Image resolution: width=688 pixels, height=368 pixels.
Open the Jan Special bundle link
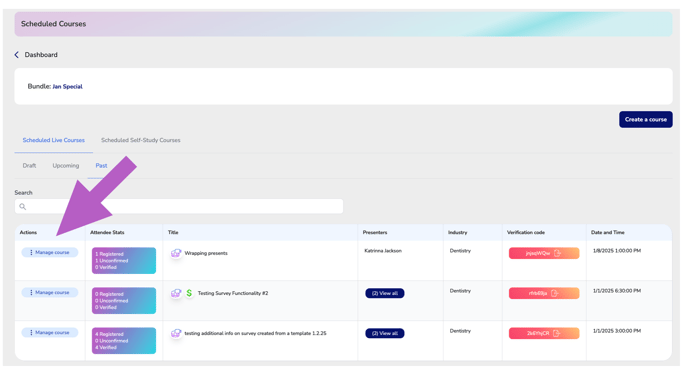(x=68, y=87)
